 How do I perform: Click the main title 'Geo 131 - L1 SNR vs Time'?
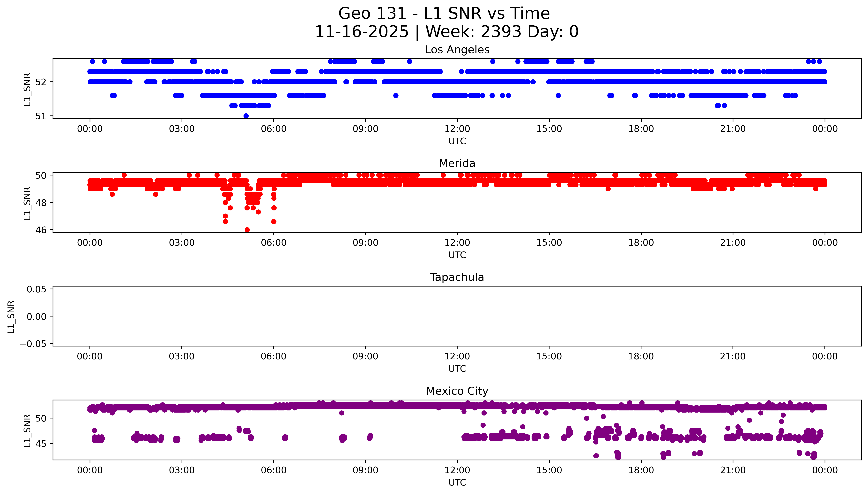pos(444,14)
